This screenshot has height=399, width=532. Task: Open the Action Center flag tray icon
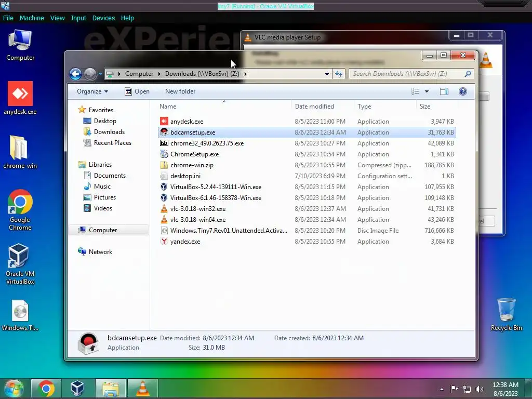click(454, 389)
